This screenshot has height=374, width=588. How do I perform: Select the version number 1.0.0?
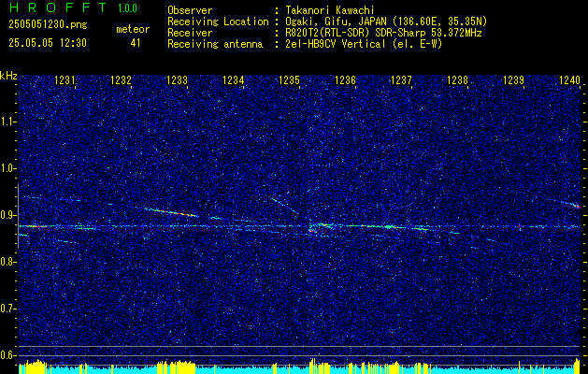[127, 7]
